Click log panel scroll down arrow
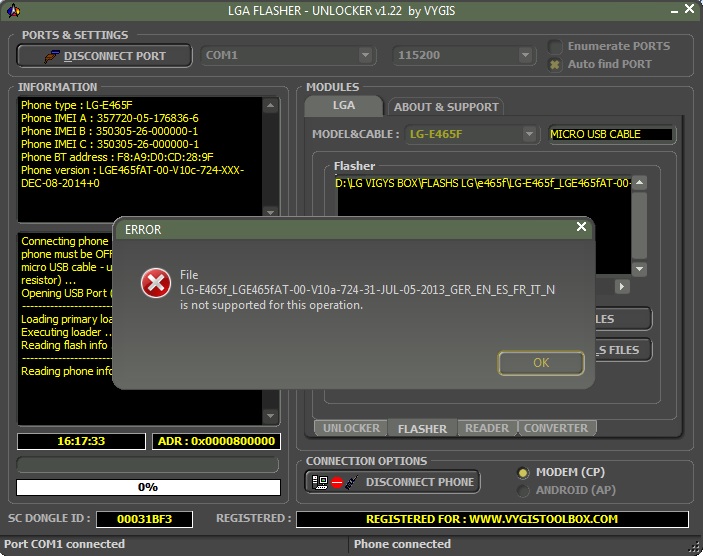The width and height of the screenshot is (703, 556). [x=270, y=416]
